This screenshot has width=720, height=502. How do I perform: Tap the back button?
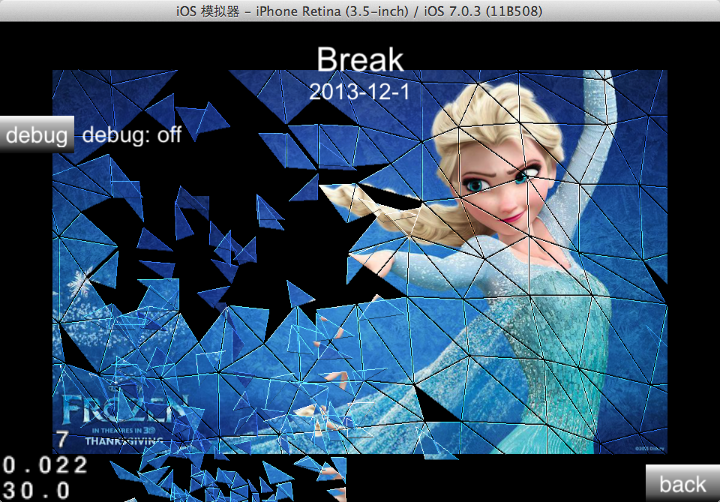pos(683,483)
